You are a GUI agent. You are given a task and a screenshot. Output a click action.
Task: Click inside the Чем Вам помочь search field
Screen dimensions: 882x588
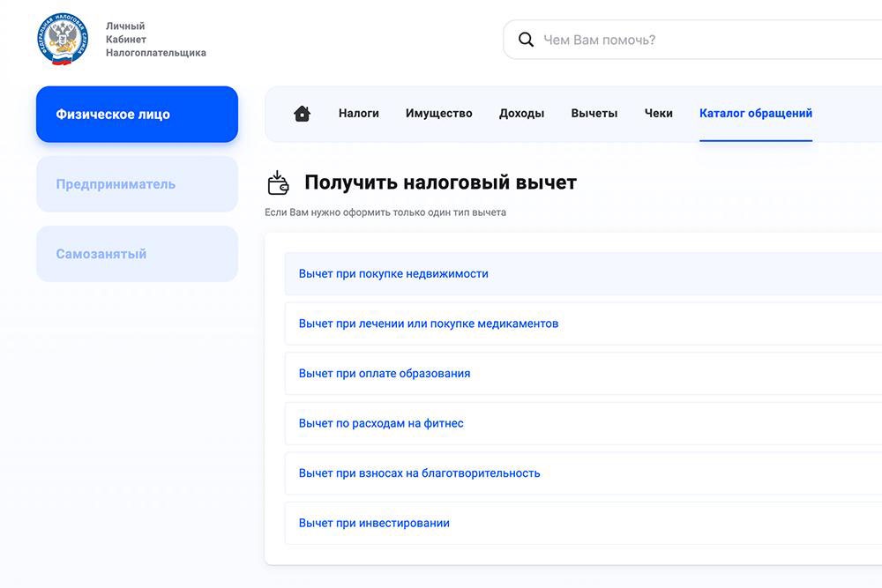coord(617,39)
